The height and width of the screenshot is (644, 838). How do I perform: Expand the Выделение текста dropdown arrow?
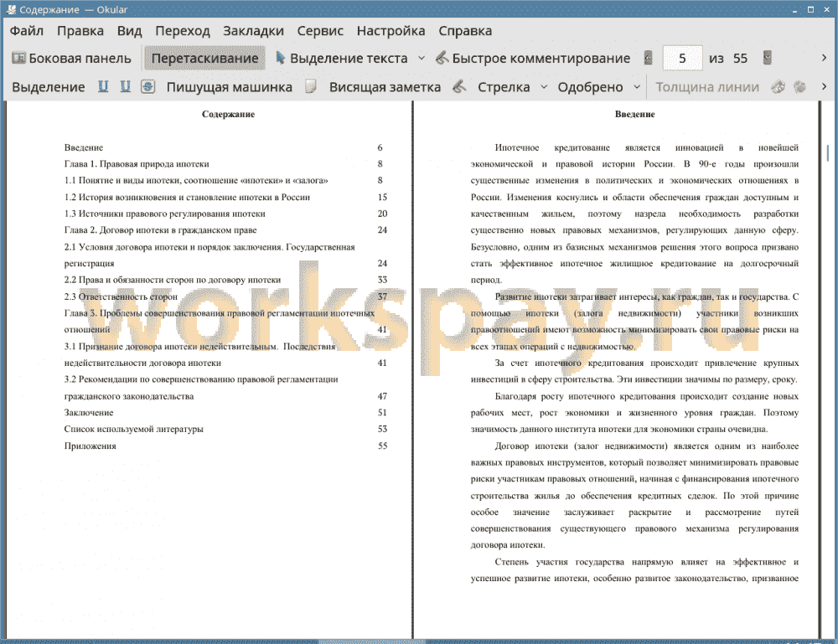click(422, 59)
